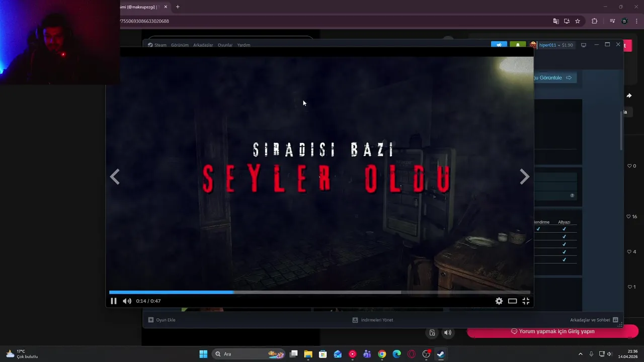Image resolution: width=644 pixels, height=362 pixels.
Task: Open Steam announcements megaphone button
Action: [499, 45]
